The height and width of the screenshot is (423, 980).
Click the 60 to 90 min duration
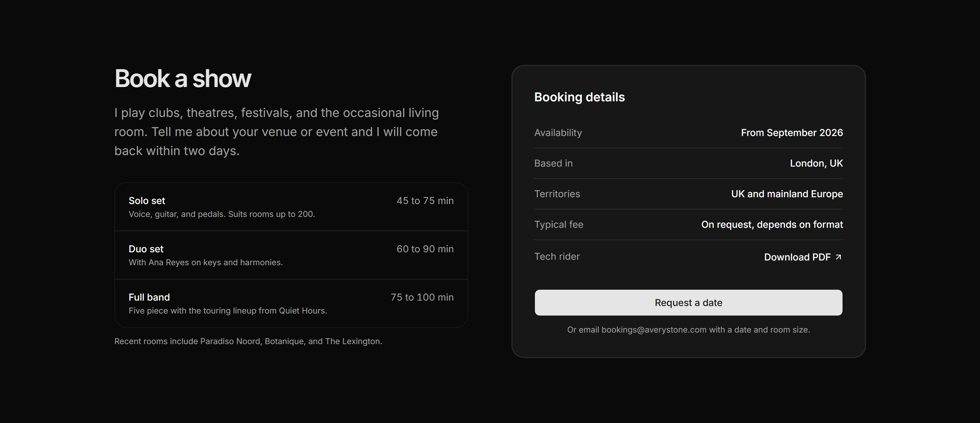[425, 249]
